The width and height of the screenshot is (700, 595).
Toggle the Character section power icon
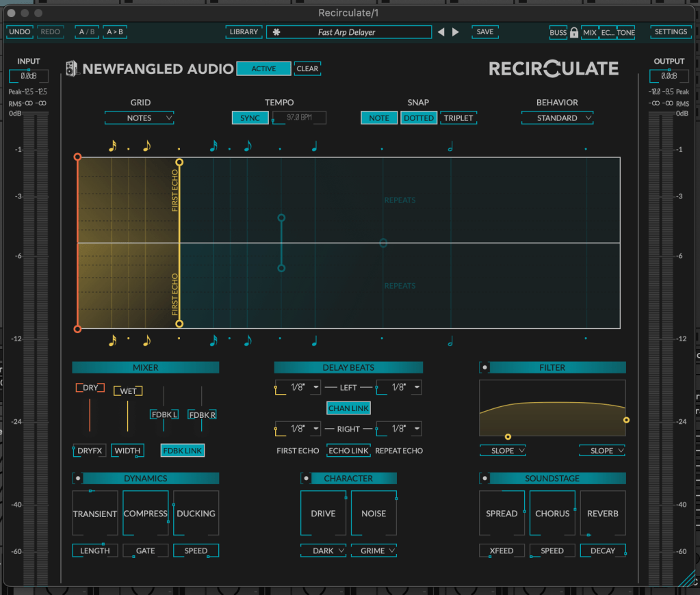(x=307, y=478)
